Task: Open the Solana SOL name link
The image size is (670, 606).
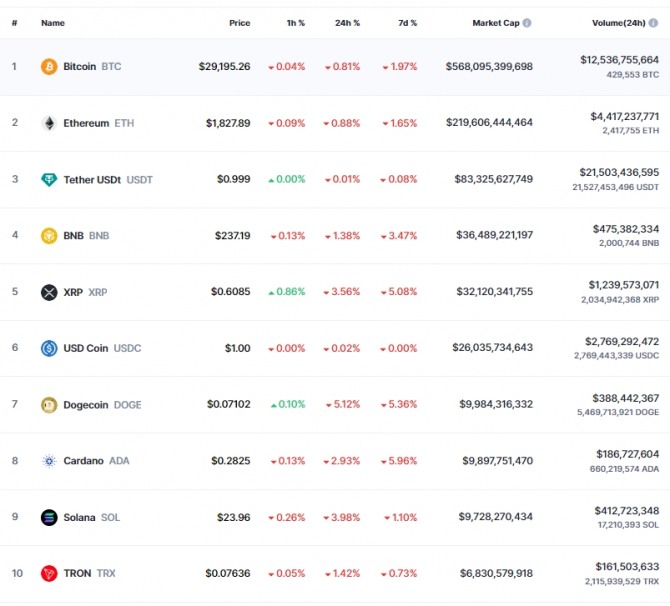Action: [x=91, y=517]
